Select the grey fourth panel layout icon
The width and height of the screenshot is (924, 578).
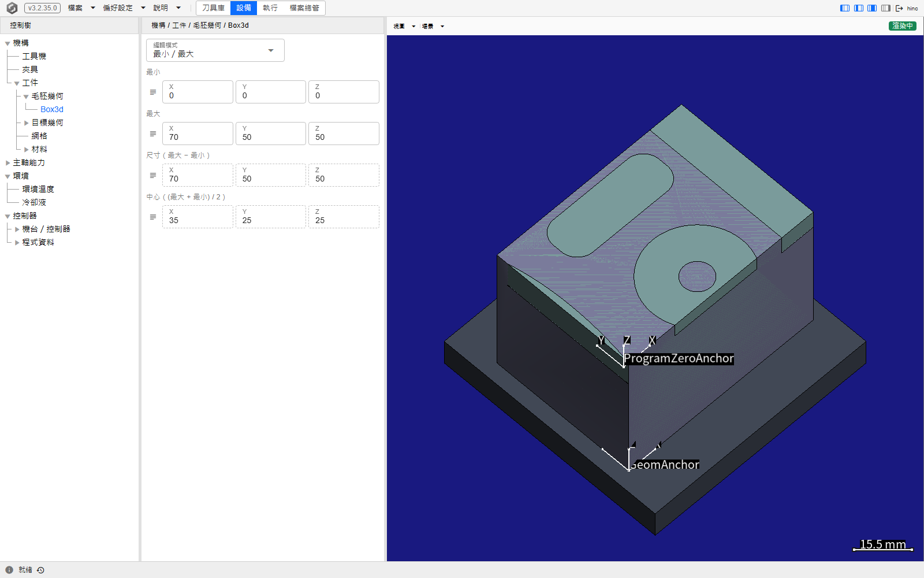point(886,8)
